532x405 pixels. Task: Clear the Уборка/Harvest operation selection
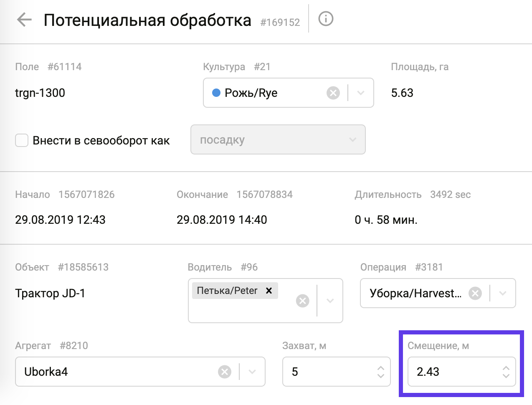click(x=475, y=294)
